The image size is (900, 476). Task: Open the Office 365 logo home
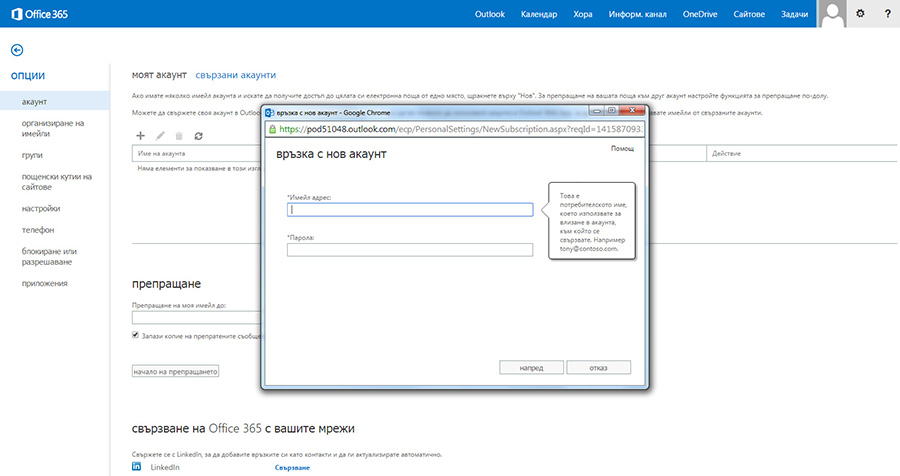coord(40,14)
